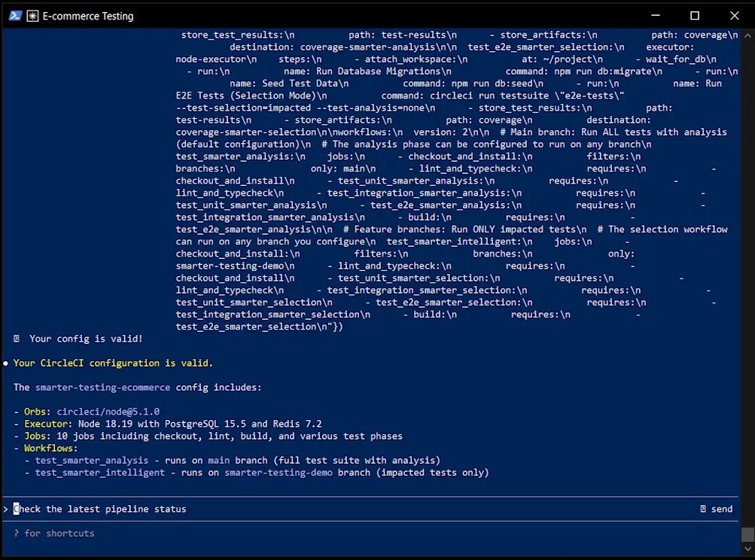Click the smarter-testing-demo branch in the summary line

(x=279, y=473)
